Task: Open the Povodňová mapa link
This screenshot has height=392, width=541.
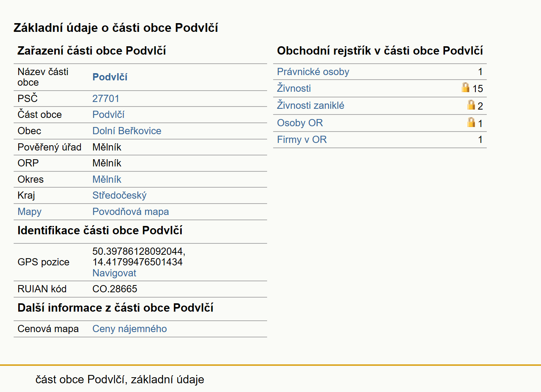Action: [131, 212]
